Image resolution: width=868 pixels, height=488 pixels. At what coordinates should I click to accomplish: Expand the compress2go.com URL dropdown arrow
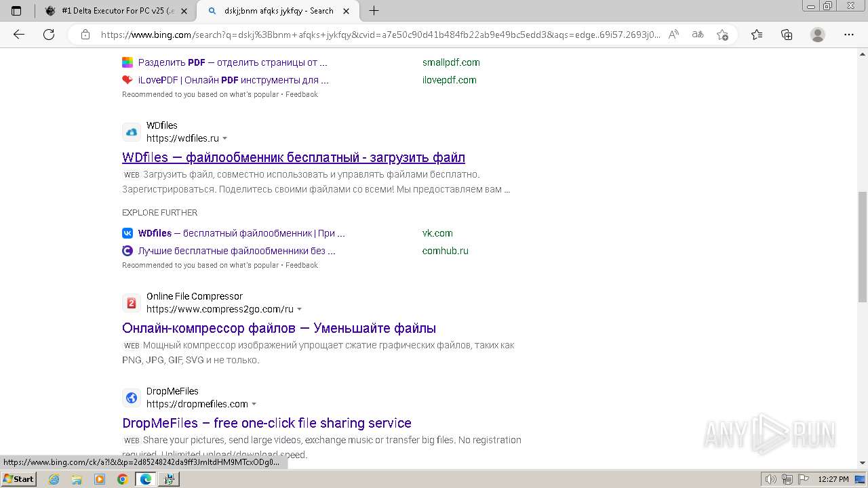[300, 309]
